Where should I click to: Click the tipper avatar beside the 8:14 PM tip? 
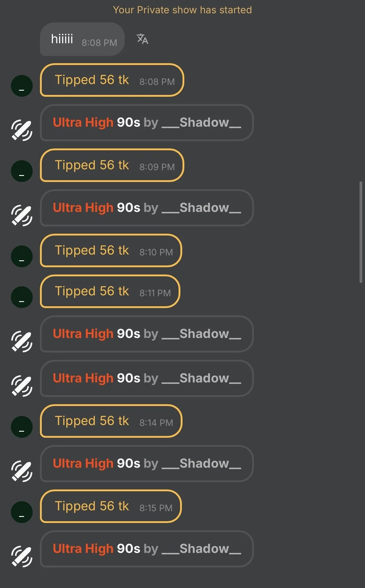(x=22, y=427)
